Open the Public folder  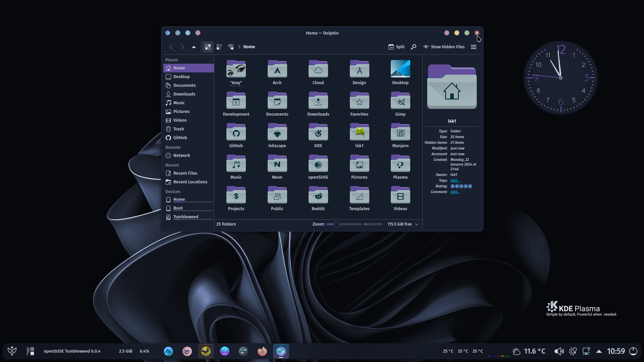click(x=277, y=198)
